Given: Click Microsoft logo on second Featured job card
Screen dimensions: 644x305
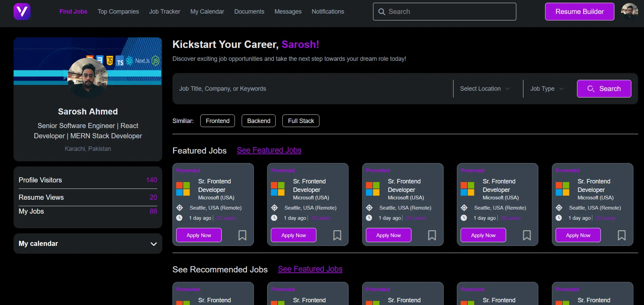Looking at the screenshot, I should coord(278,189).
